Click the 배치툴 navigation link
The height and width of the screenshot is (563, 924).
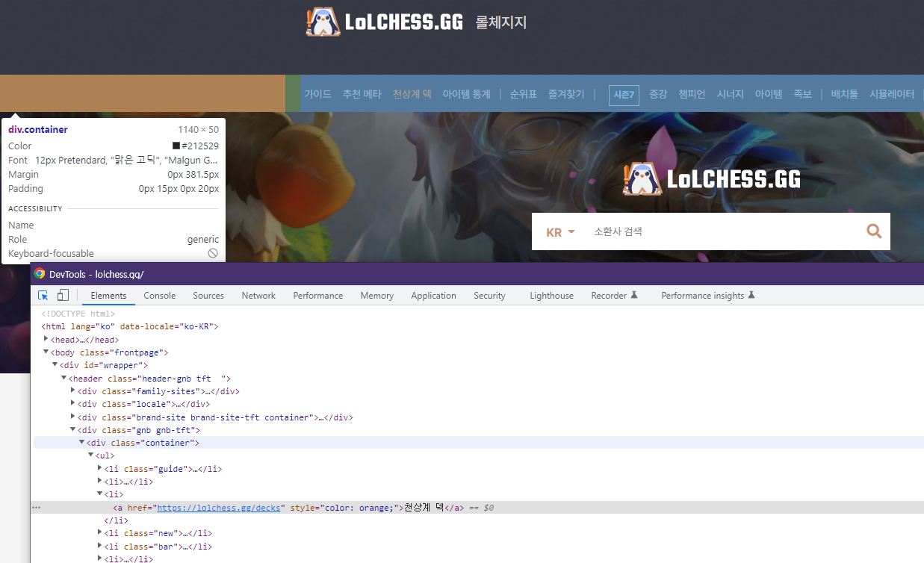(x=845, y=94)
